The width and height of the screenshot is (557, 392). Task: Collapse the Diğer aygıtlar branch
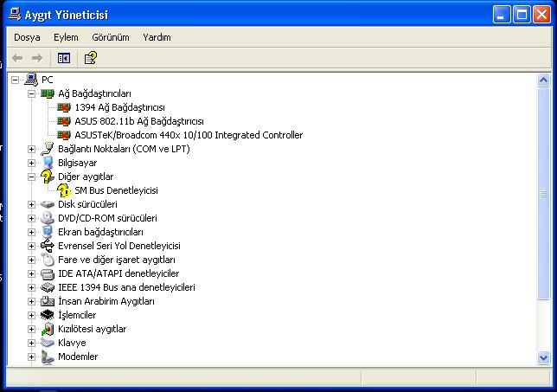pyautogui.click(x=32, y=177)
